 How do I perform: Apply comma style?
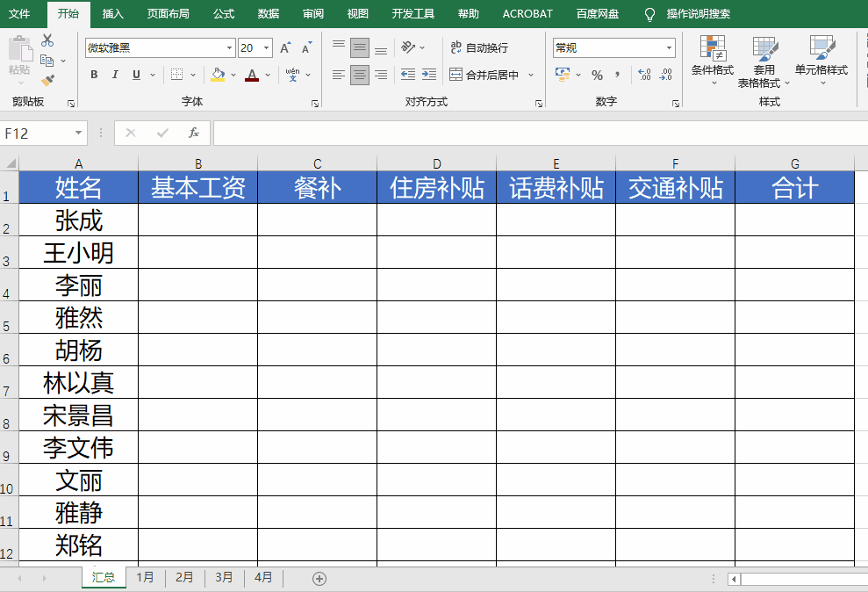point(617,75)
